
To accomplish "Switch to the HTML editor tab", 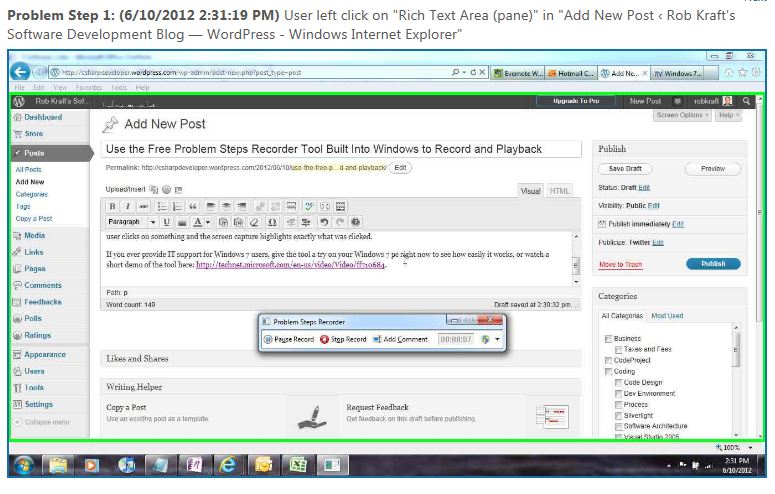I will point(560,190).
